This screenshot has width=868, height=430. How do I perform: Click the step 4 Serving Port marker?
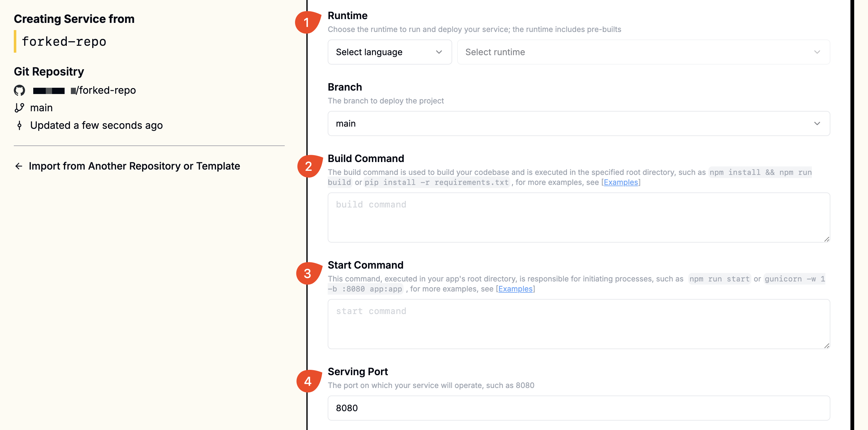tap(308, 381)
